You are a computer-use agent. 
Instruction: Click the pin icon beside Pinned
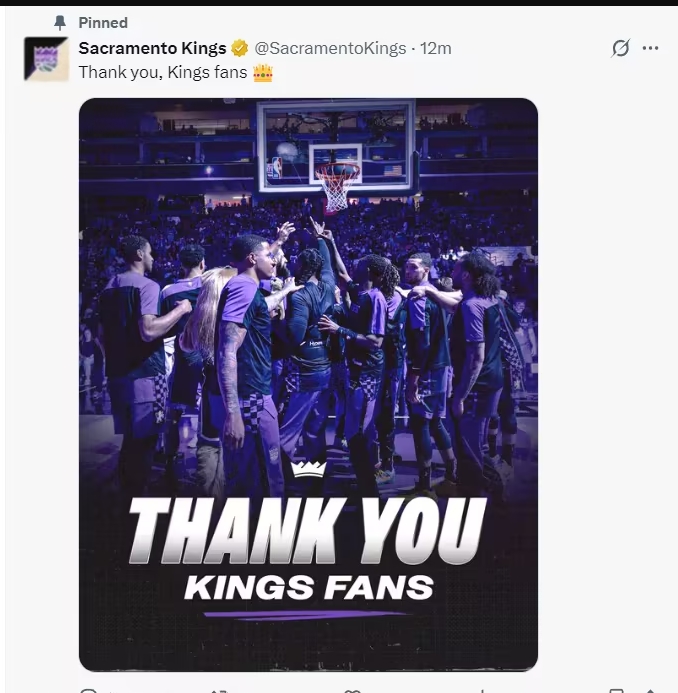60,22
